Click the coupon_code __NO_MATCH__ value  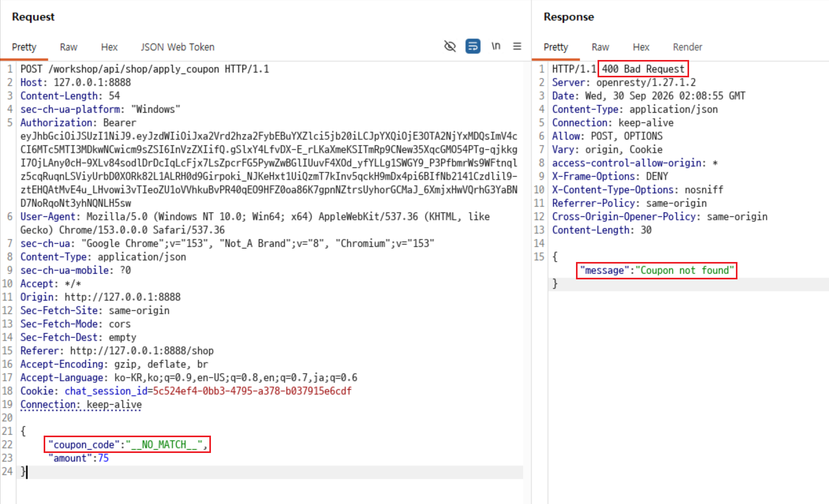click(164, 445)
